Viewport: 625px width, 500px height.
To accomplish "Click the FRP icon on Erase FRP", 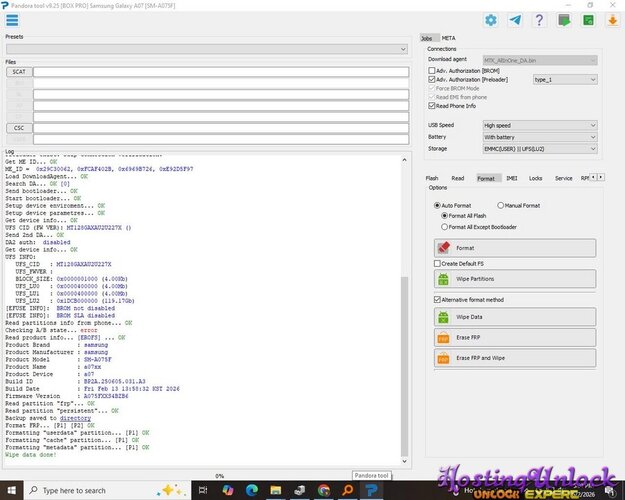I will pos(443,338).
